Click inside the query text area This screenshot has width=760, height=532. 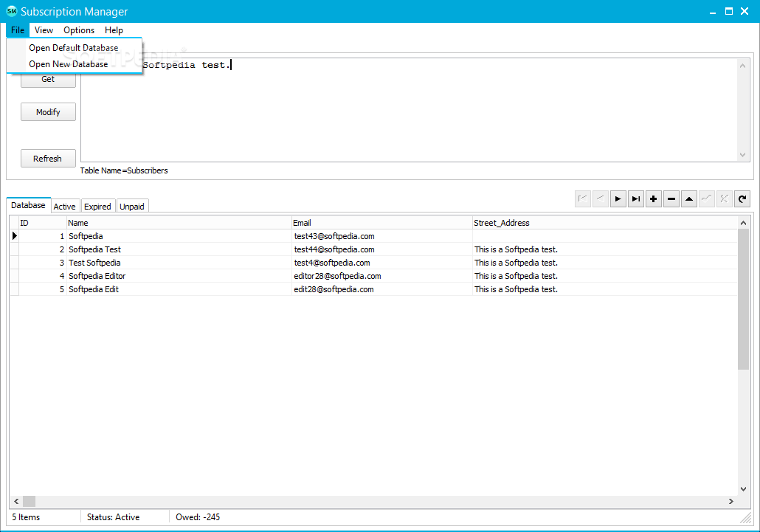pos(409,110)
